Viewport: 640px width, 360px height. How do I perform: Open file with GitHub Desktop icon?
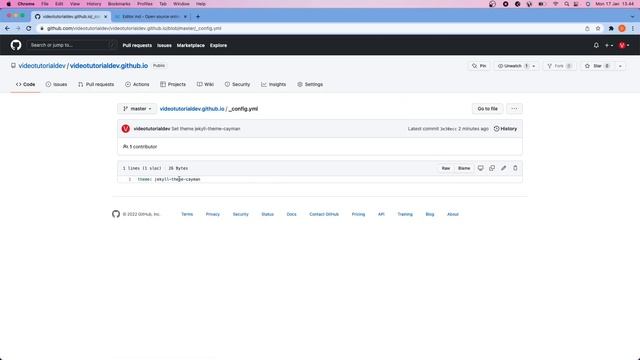tap(480, 168)
